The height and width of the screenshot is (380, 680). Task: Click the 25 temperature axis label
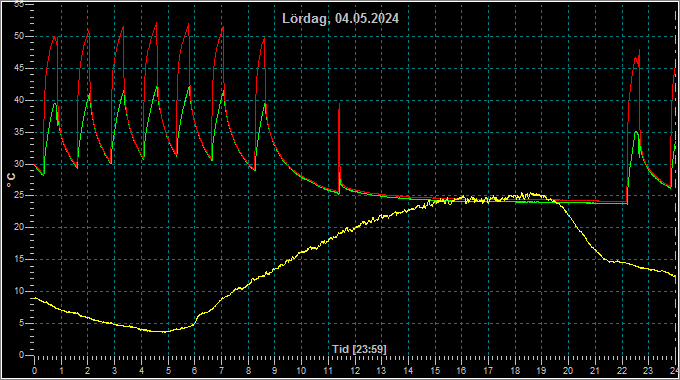(x=19, y=196)
